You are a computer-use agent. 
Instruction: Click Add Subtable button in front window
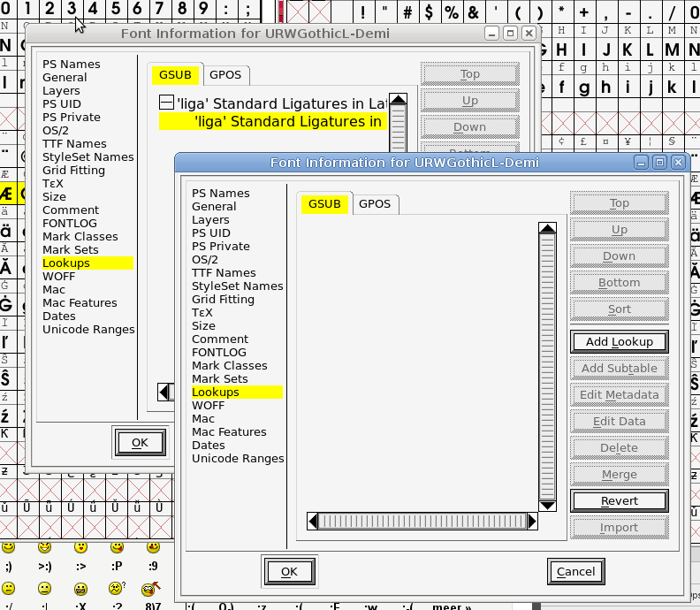pyautogui.click(x=620, y=369)
